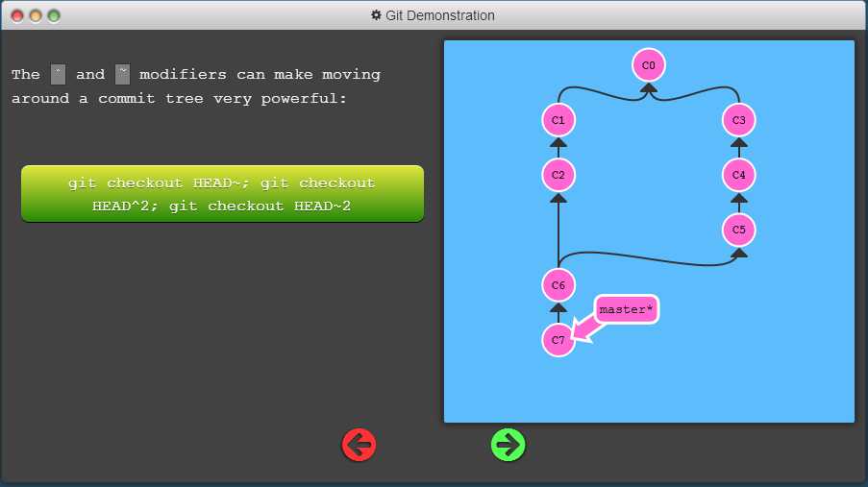Click the red back arrow button
The width and height of the screenshot is (868, 487).
pos(359,445)
